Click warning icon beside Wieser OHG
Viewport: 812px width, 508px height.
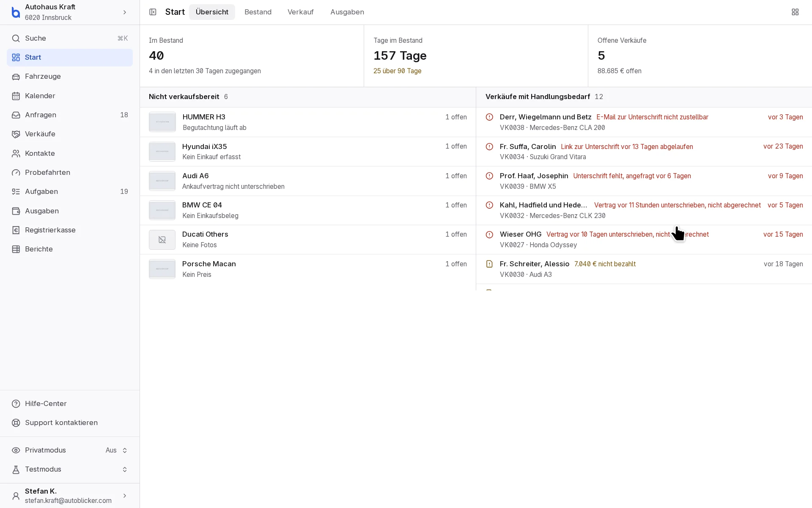489,235
